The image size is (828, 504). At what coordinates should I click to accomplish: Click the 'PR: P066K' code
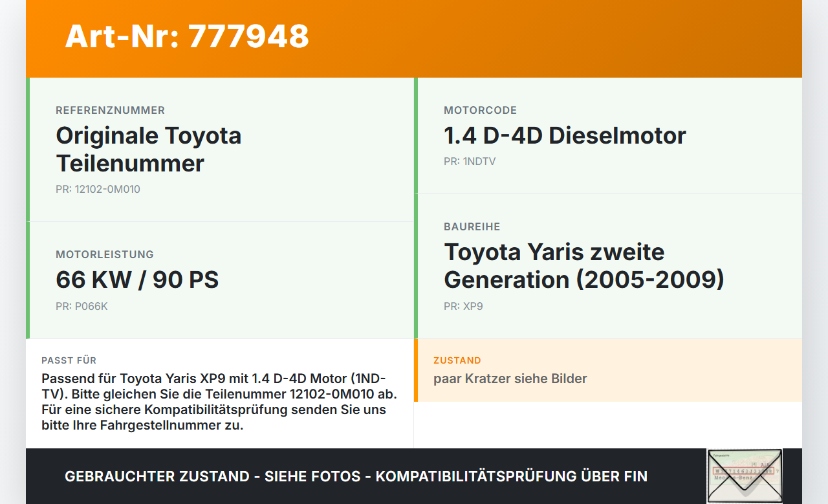point(82,307)
